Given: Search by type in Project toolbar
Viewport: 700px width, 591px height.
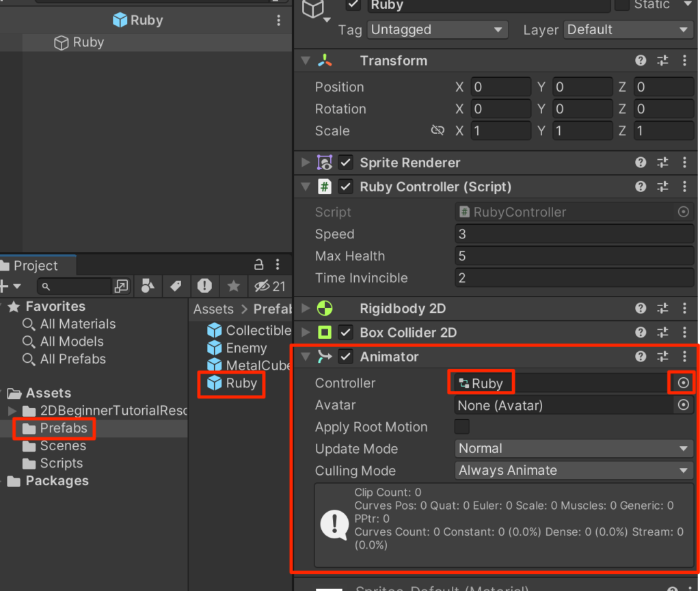Looking at the screenshot, I should point(148,286).
